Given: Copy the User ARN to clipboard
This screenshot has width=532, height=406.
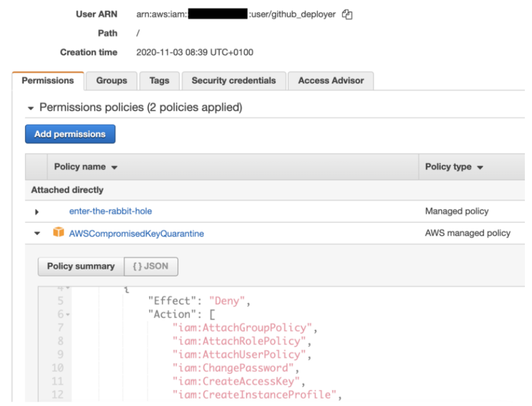Looking at the screenshot, I should tap(348, 14).
